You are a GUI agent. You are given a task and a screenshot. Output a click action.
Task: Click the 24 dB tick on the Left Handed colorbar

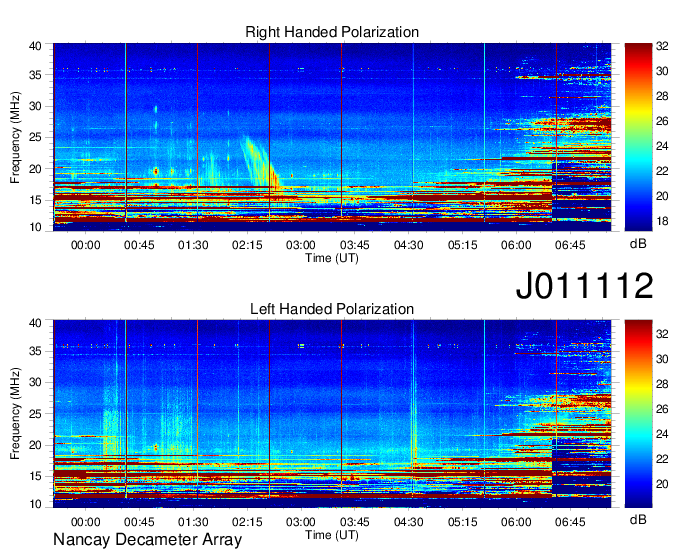click(x=662, y=434)
